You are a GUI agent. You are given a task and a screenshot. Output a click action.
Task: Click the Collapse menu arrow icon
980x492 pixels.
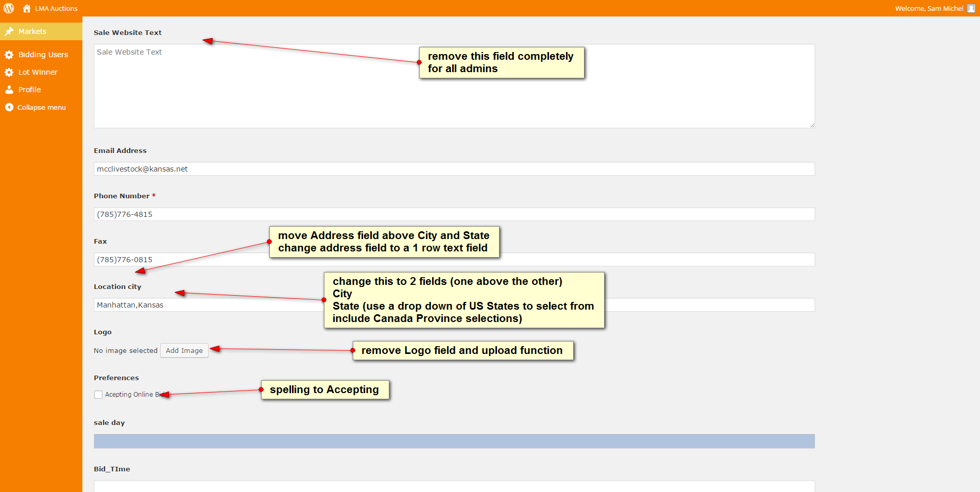(x=9, y=107)
